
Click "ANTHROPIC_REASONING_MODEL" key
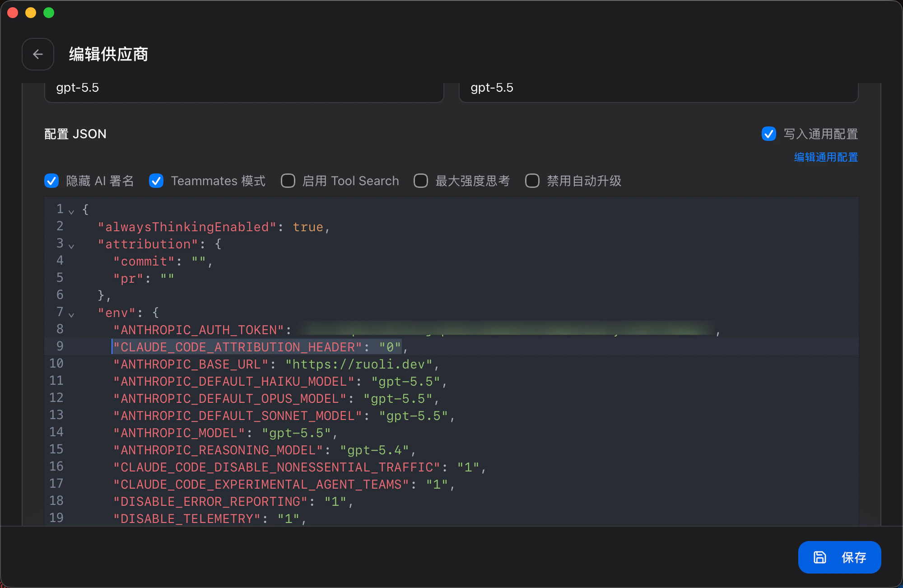pyautogui.click(x=218, y=450)
